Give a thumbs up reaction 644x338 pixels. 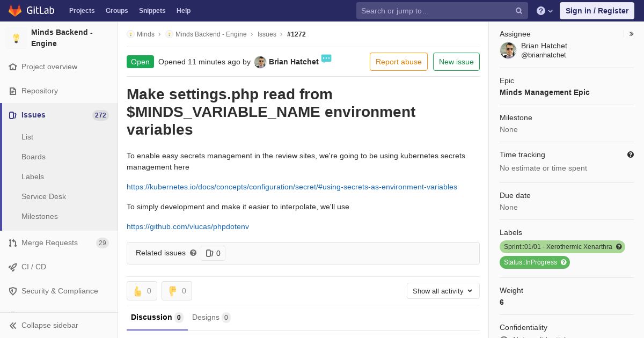pyautogui.click(x=142, y=291)
